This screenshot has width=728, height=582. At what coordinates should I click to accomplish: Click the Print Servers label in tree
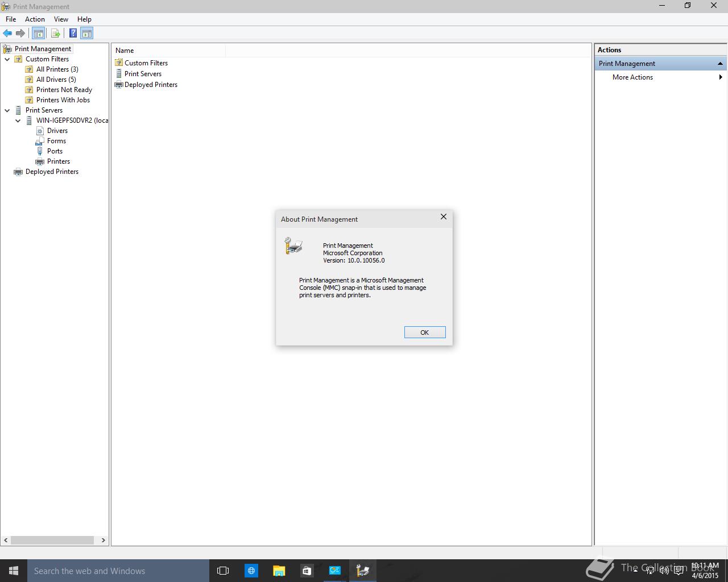tap(44, 110)
